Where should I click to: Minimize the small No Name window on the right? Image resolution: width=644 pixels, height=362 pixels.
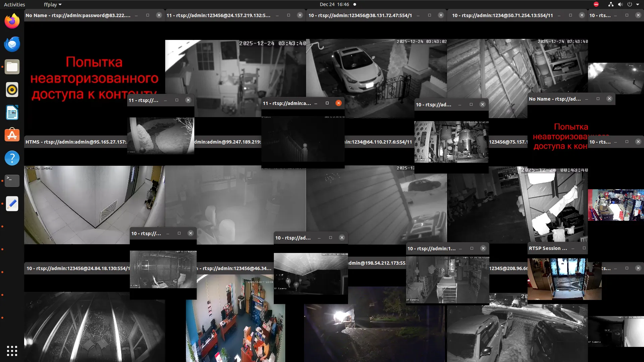587,99
